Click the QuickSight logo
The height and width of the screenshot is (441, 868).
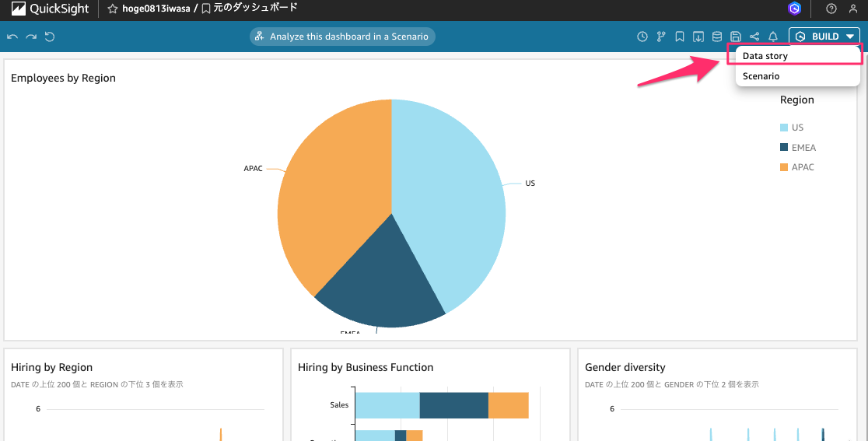point(50,9)
